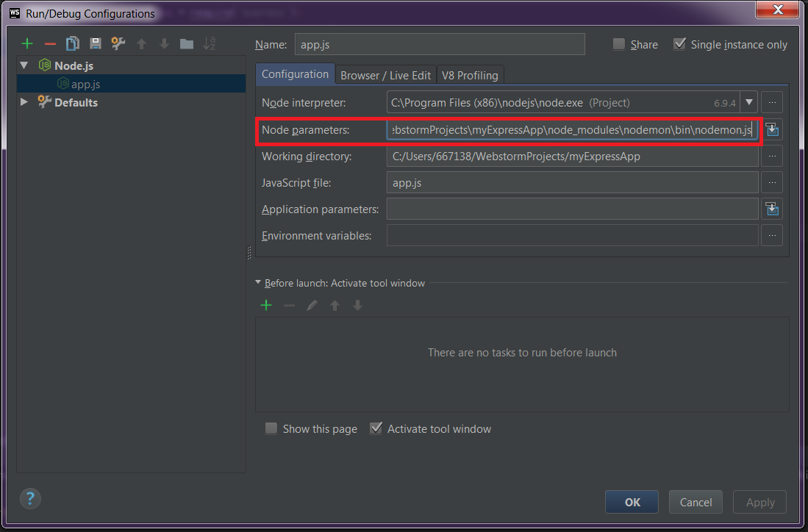Uncheck Activate tool window
Viewport: 808px width, 532px height.
[376, 428]
